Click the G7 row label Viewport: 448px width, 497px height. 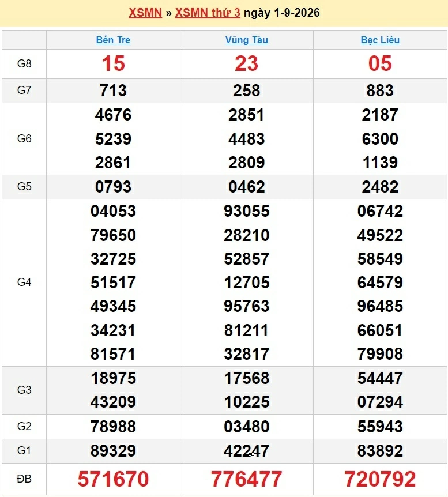pyautogui.click(x=24, y=90)
